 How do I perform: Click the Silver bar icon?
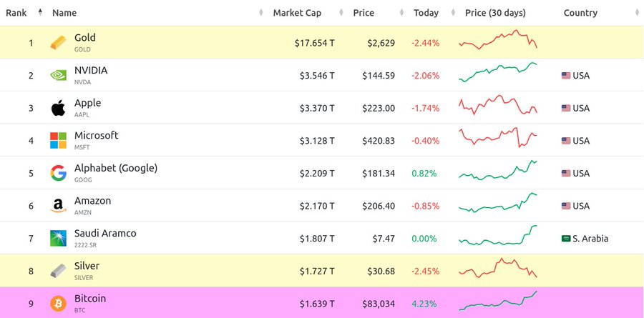point(59,271)
